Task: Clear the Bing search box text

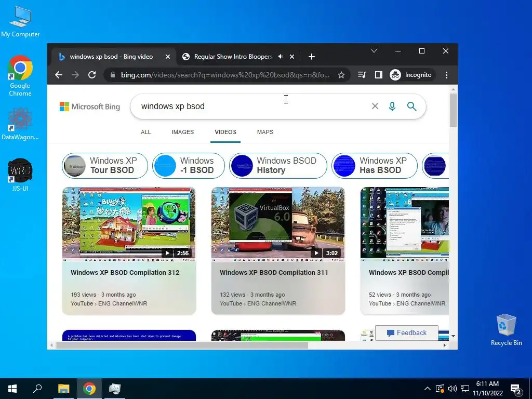Action: tap(375, 106)
